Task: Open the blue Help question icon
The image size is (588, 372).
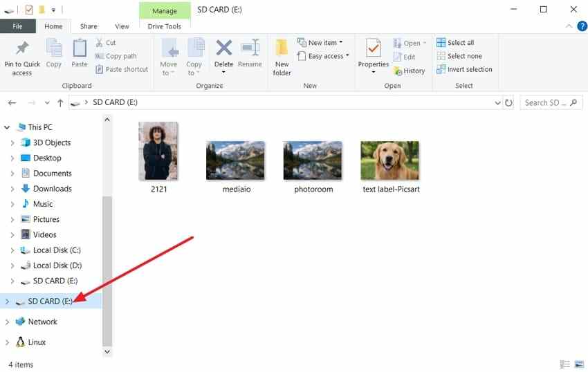Action: pos(582,26)
